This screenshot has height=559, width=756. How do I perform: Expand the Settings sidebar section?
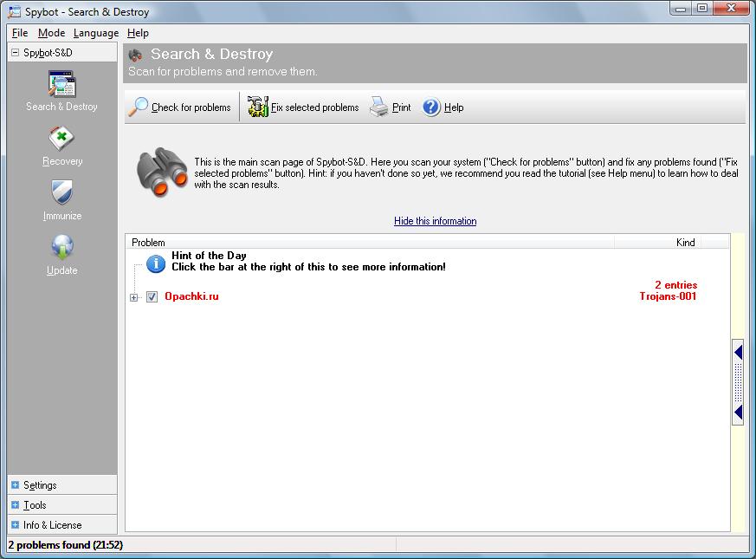pyautogui.click(x=15, y=484)
